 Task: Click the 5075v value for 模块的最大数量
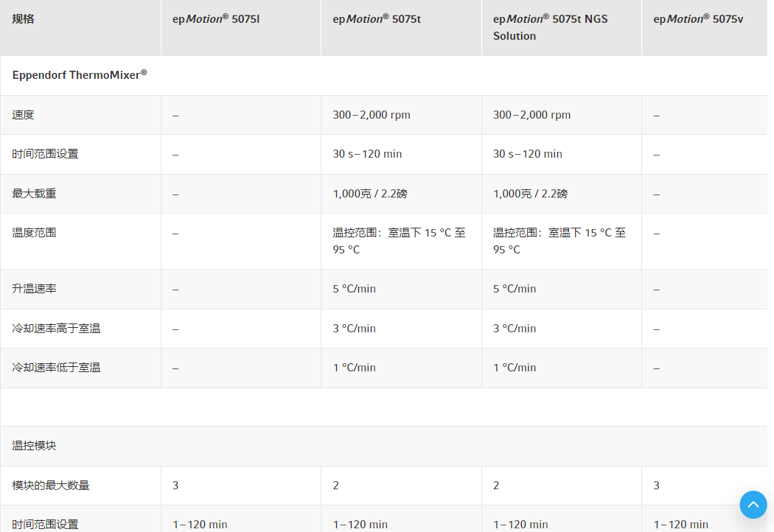pos(657,486)
